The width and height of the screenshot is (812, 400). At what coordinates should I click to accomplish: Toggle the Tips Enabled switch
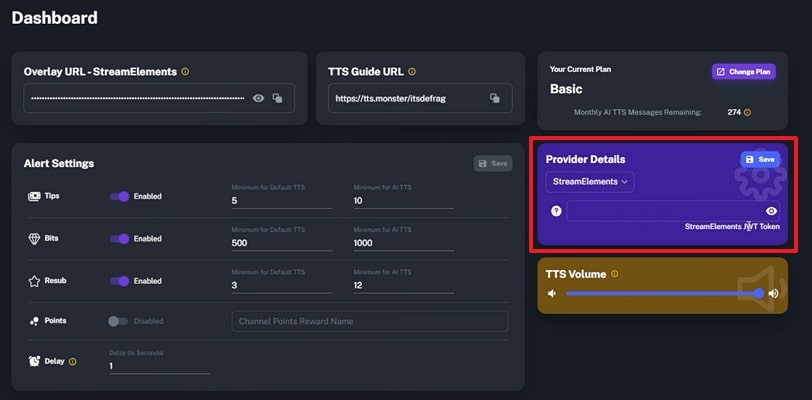coord(120,196)
